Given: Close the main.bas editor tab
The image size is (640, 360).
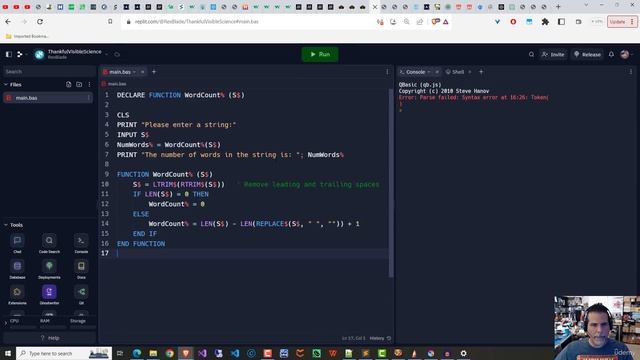Looking at the screenshot, I should pos(142,72).
